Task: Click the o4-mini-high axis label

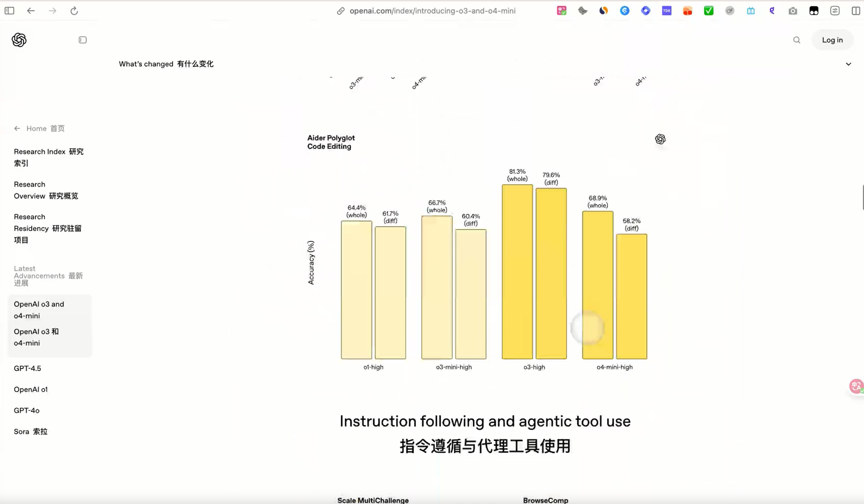Action: point(615,367)
